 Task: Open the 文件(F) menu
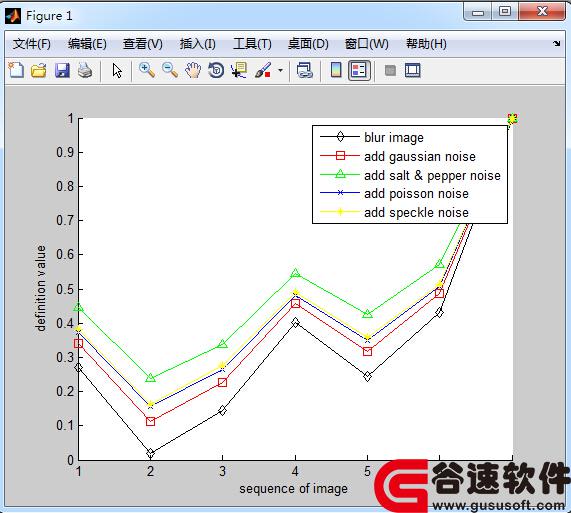coord(32,44)
